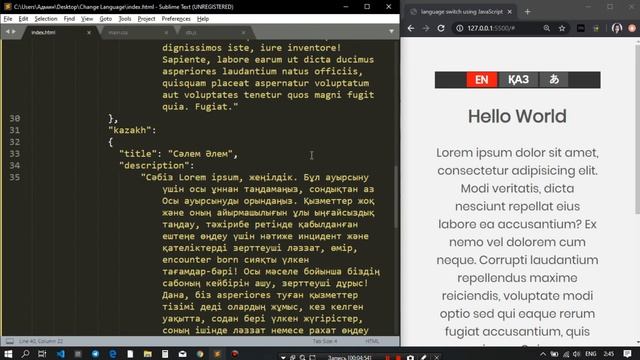Click the browser address bar URL

coord(491,28)
